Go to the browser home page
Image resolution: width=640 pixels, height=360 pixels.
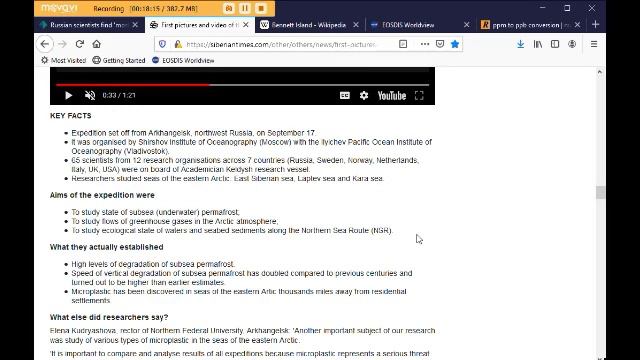click(96, 44)
